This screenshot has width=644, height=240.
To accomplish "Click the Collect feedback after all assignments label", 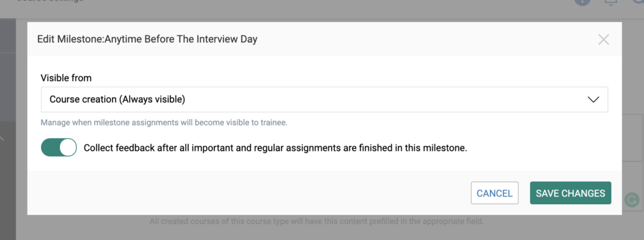I will (275, 148).
